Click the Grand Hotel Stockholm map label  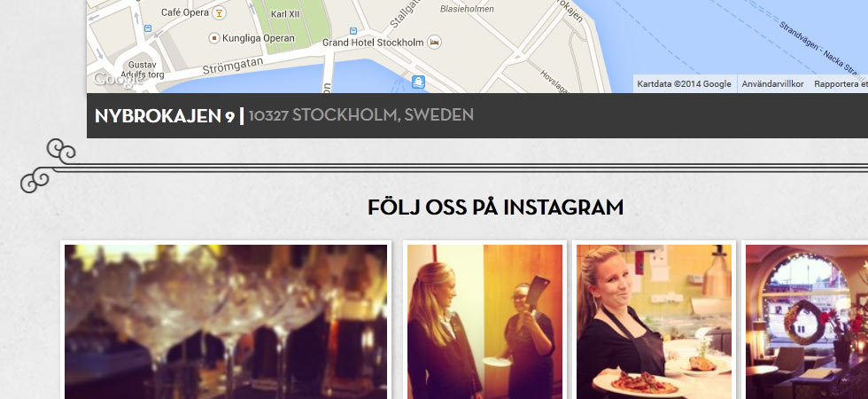point(373,43)
